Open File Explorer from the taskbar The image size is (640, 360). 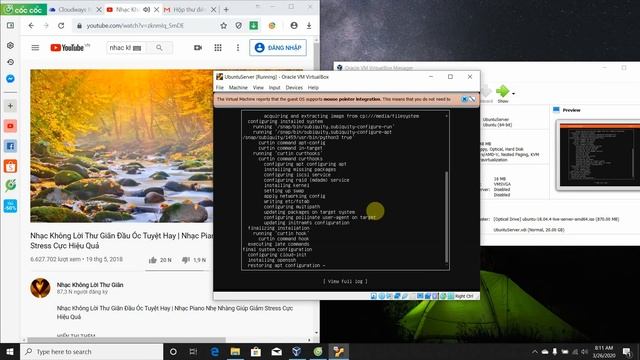click(x=235, y=351)
